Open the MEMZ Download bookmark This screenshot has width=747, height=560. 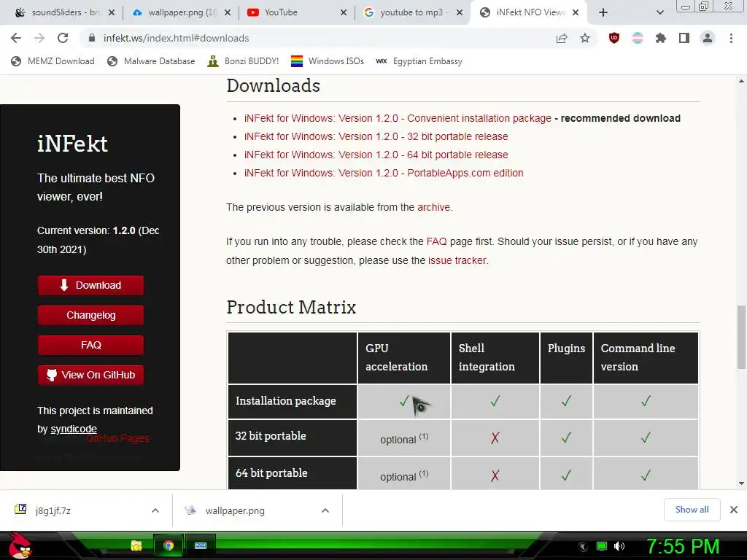tap(53, 61)
